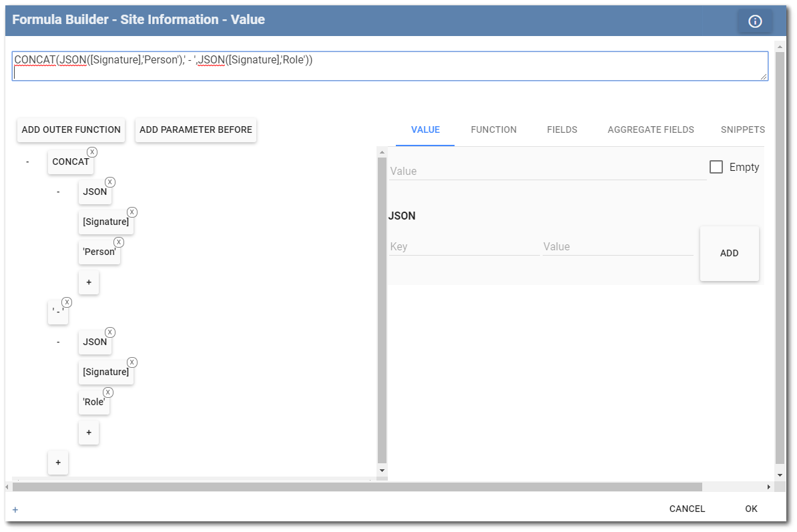
Task: Confirm the formula with OK
Action: tap(751, 509)
